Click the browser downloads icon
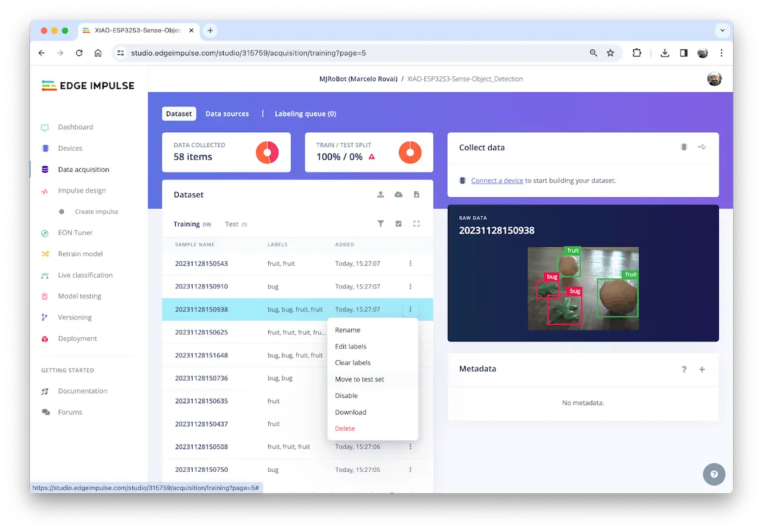 (x=665, y=53)
